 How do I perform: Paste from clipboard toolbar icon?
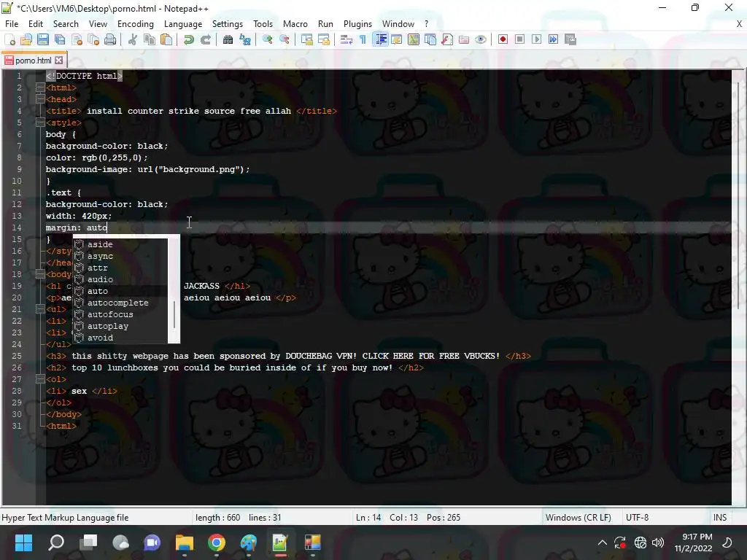point(166,39)
